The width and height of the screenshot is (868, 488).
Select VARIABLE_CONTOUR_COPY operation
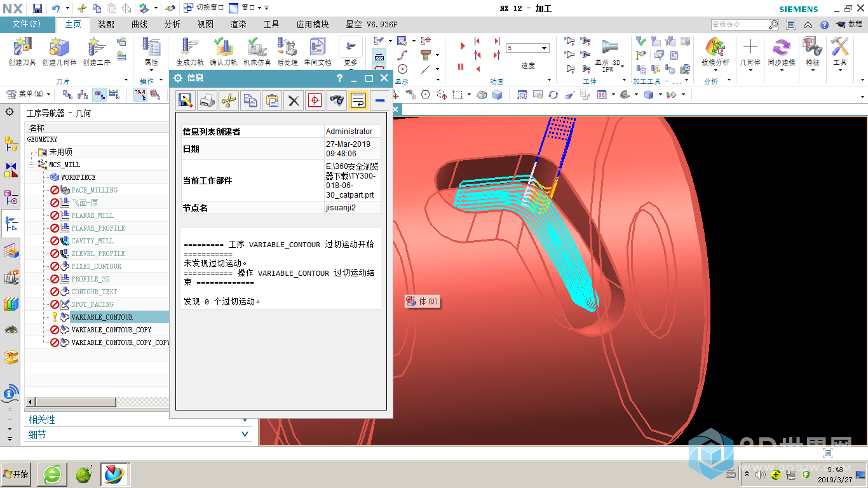111,330
